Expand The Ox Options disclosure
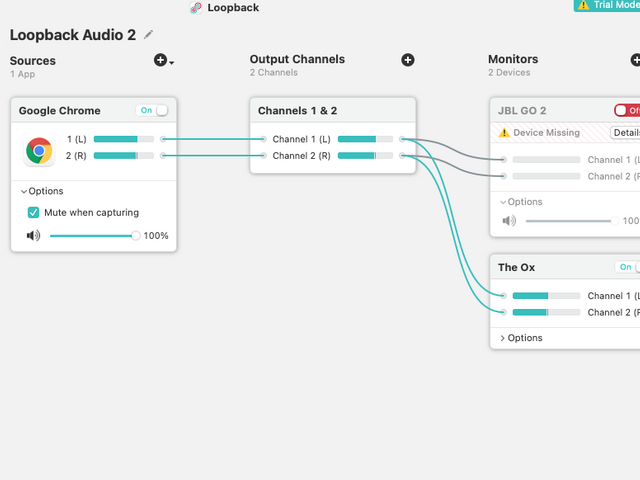Image resolution: width=640 pixels, height=480 pixels. [x=503, y=338]
